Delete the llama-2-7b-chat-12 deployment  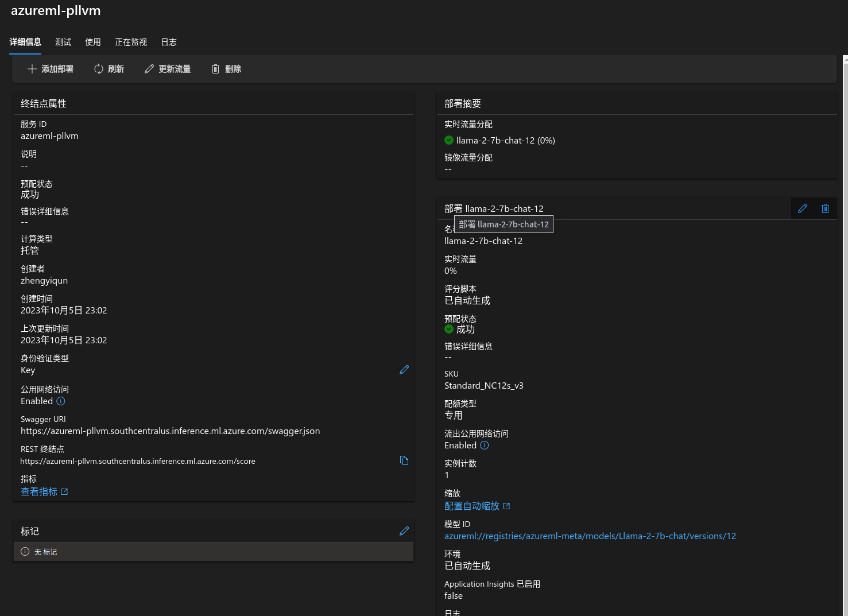point(825,208)
